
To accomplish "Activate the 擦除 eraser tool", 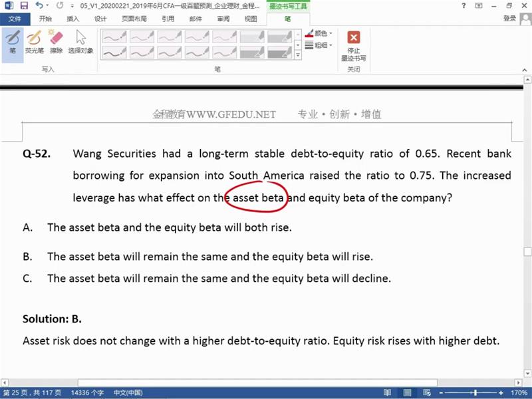I will (57, 42).
